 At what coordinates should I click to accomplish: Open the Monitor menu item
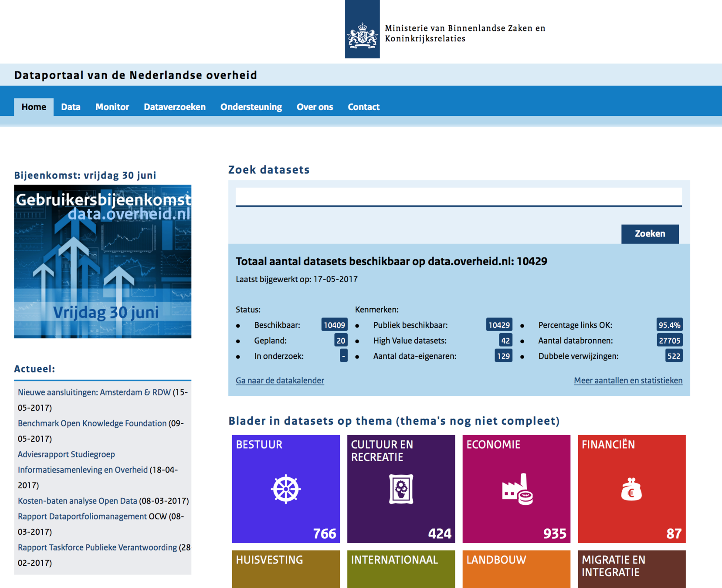(x=112, y=107)
